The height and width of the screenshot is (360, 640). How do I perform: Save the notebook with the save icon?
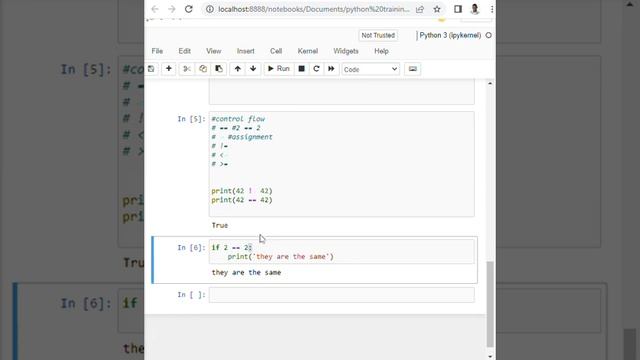tap(151, 69)
